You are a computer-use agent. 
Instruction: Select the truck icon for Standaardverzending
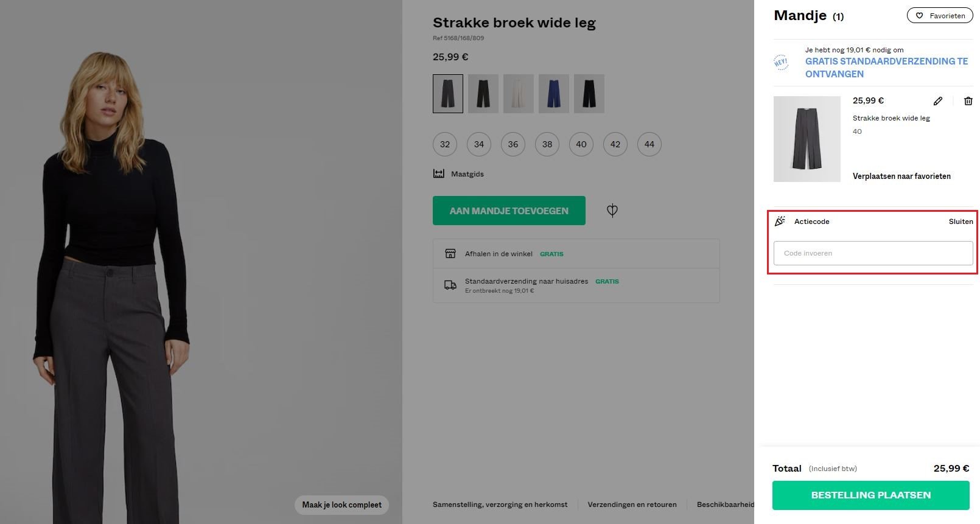pos(450,284)
